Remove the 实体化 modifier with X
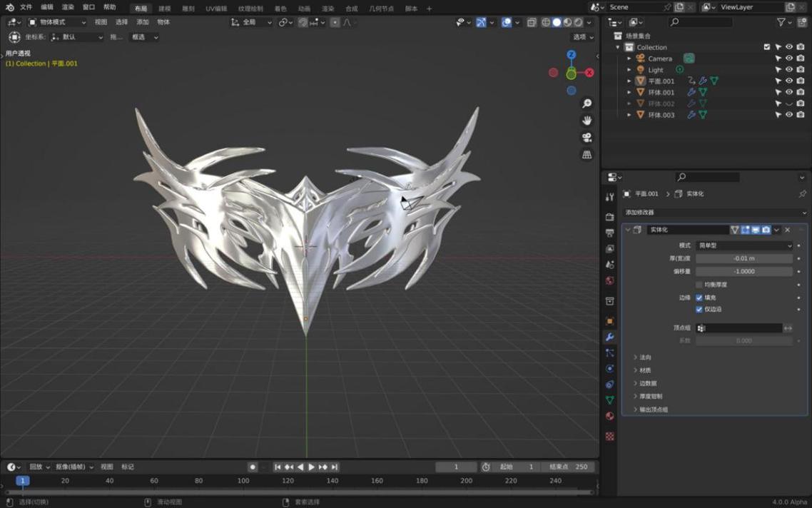 tap(787, 230)
